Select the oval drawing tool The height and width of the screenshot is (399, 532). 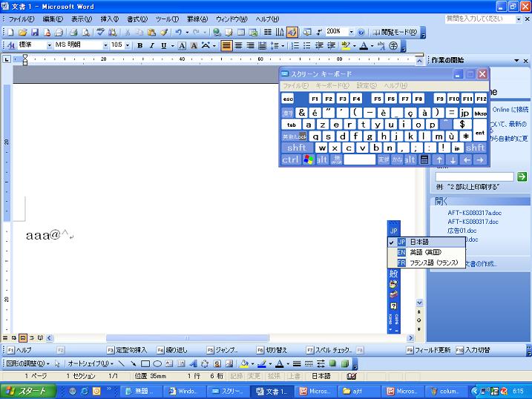tap(157, 363)
